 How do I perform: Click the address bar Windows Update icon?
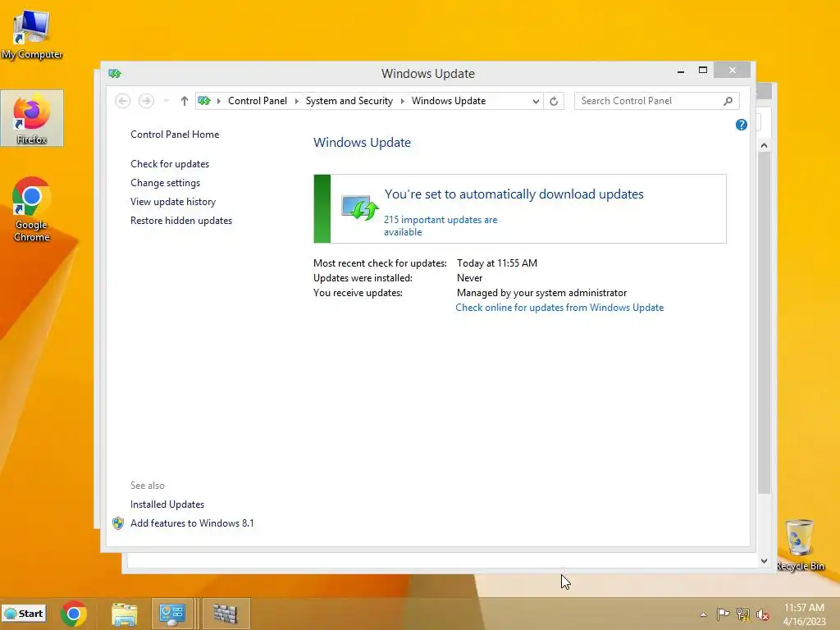coord(204,101)
